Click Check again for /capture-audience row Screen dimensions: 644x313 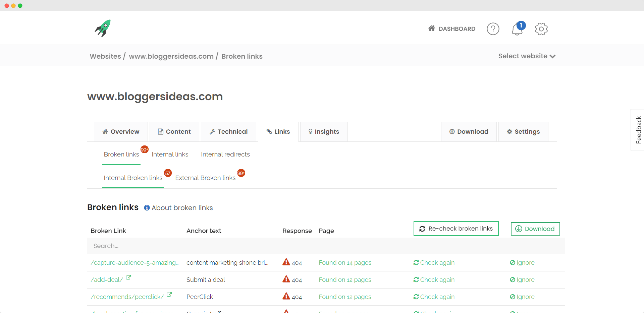point(434,263)
